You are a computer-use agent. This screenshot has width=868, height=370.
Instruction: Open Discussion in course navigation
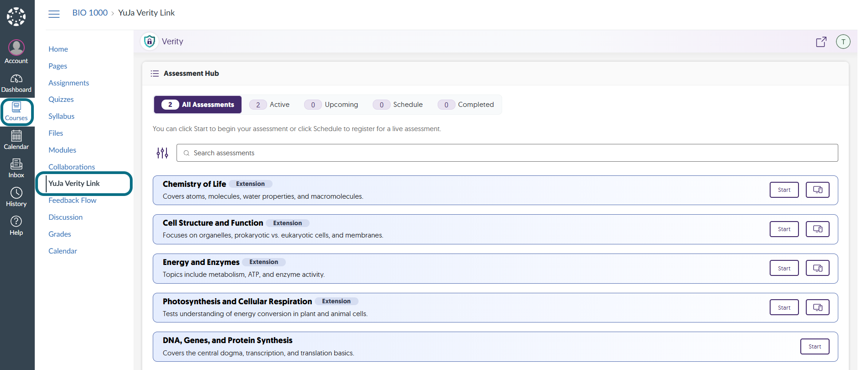tap(65, 217)
